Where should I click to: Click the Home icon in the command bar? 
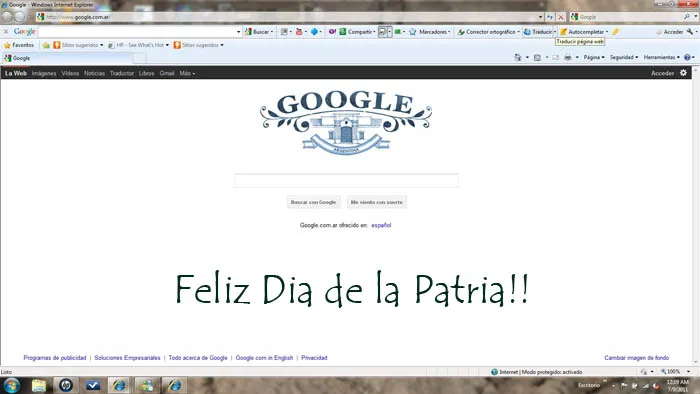click(x=517, y=57)
